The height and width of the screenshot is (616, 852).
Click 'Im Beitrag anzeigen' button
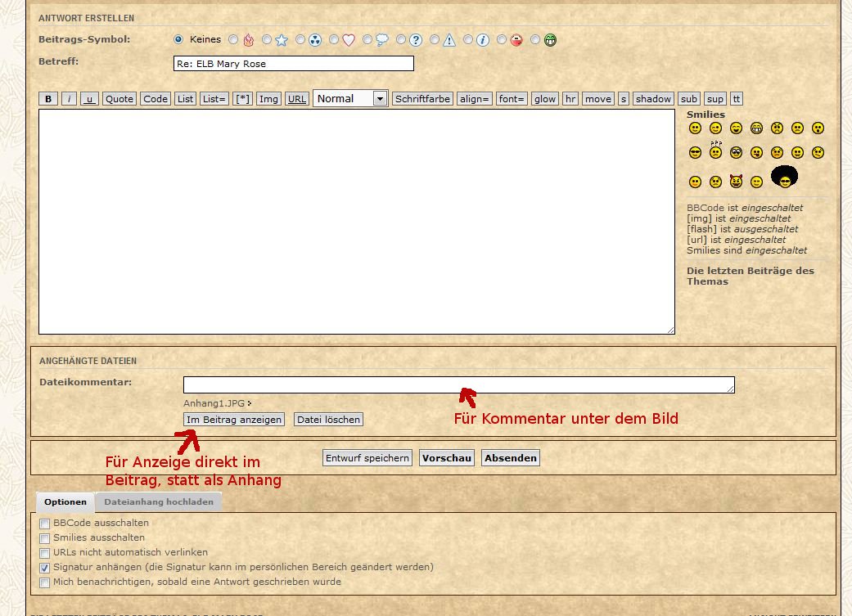[x=234, y=420]
